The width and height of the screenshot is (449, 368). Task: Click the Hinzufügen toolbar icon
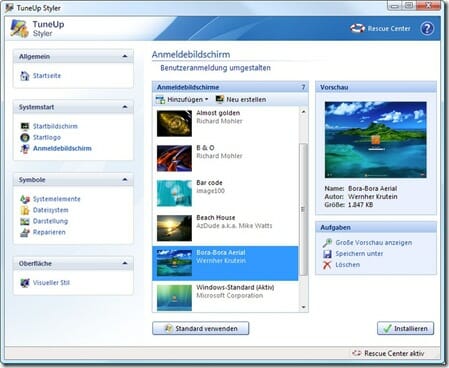tap(160, 99)
